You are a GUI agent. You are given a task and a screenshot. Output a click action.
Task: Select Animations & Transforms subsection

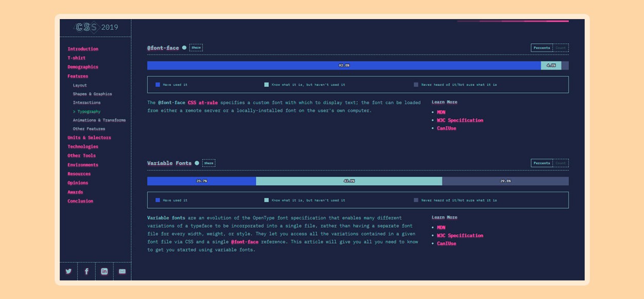99,120
